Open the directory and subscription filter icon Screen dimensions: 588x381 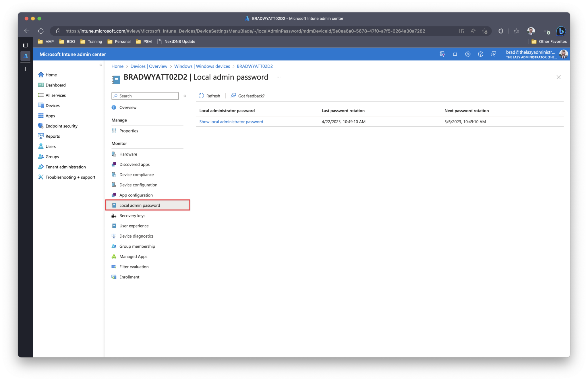(442, 54)
